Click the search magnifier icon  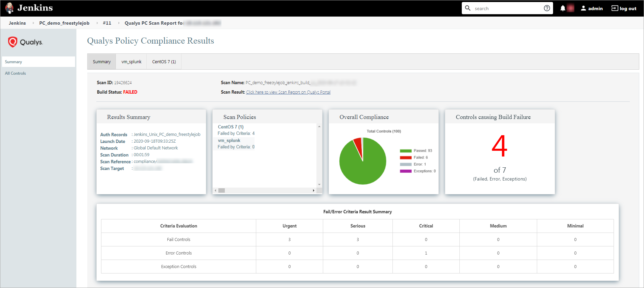[468, 8]
